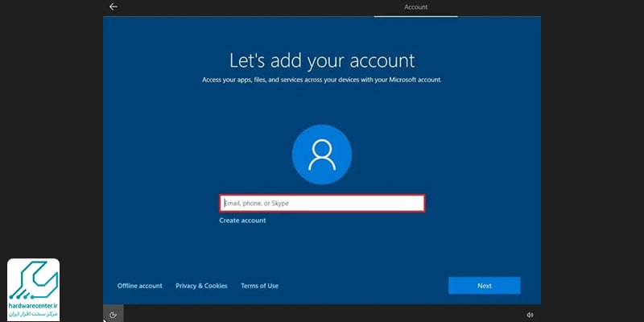Open Privacy & Cookies link
This screenshot has height=322, width=644.
point(201,286)
